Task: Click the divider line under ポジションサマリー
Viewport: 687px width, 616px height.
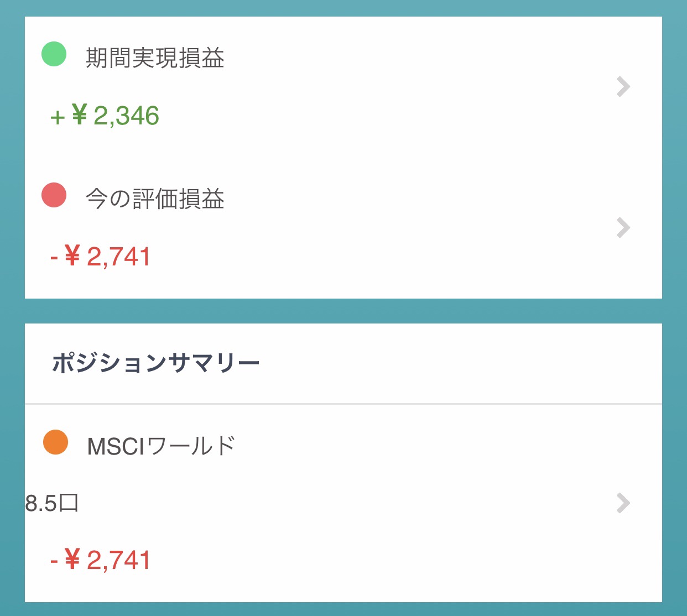Action: click(x=343, y=404)
